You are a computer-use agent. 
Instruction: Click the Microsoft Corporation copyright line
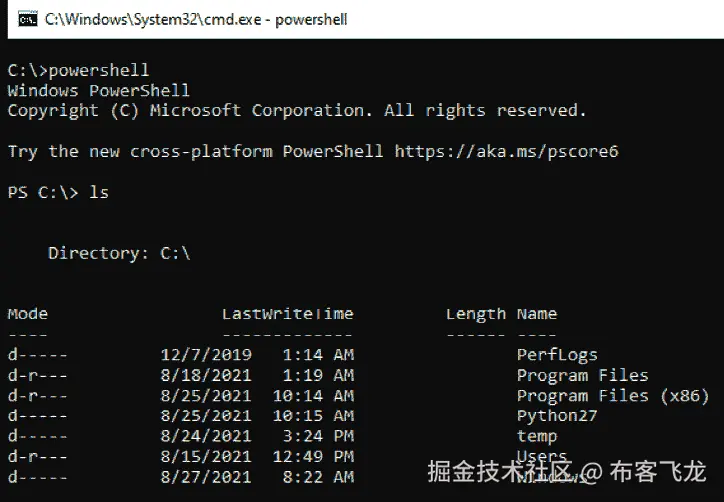tap(296, 110)
